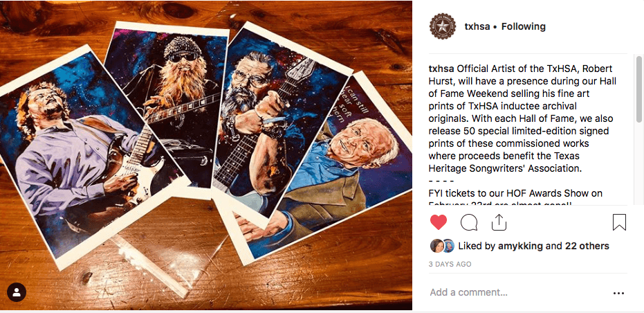Click the bold txhsa name in caption
Viewport: 644px width, 313px height.
(x=441, y=69)
